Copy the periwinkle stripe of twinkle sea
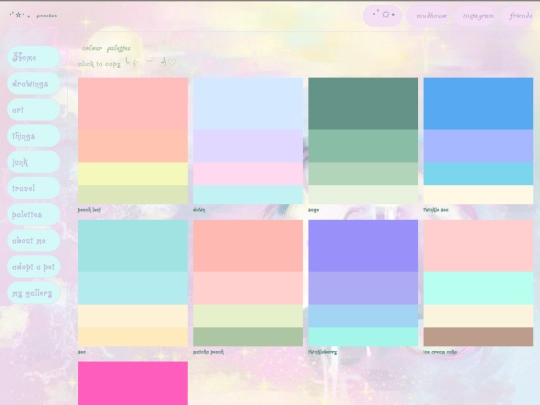 tap(478, 146)
